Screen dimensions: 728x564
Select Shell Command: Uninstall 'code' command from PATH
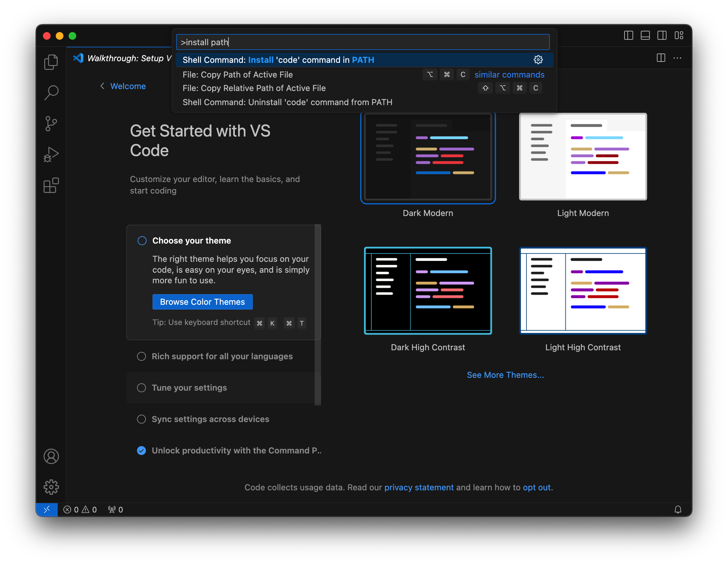point(364,102)
